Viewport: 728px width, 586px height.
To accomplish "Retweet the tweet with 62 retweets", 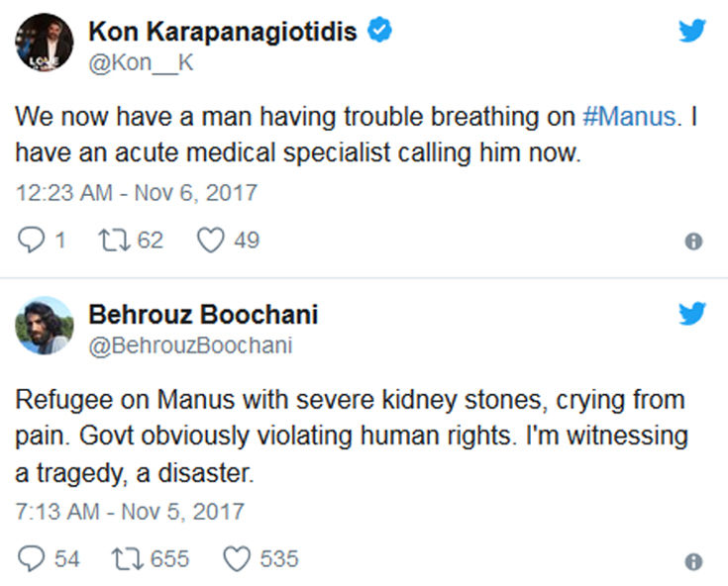I will [119, 240].
